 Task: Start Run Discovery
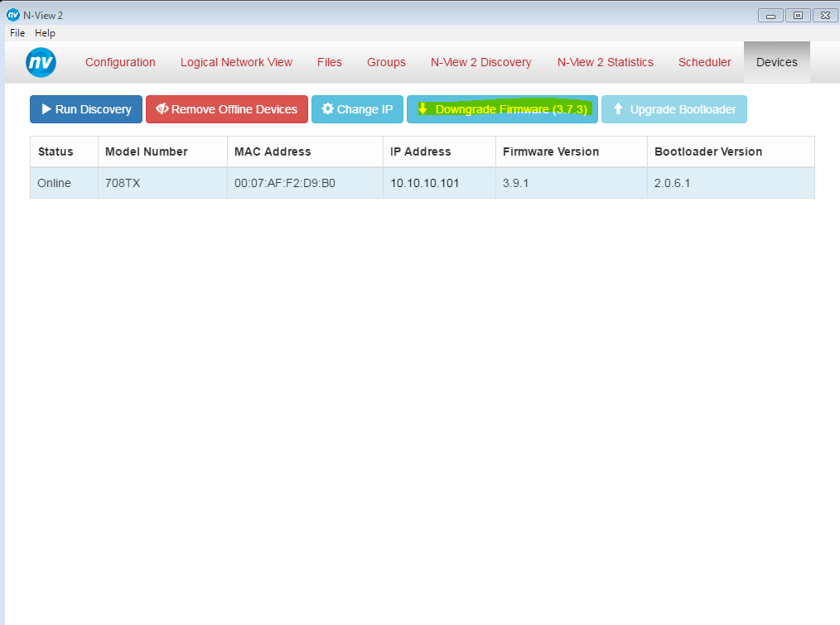coord(86,109)
